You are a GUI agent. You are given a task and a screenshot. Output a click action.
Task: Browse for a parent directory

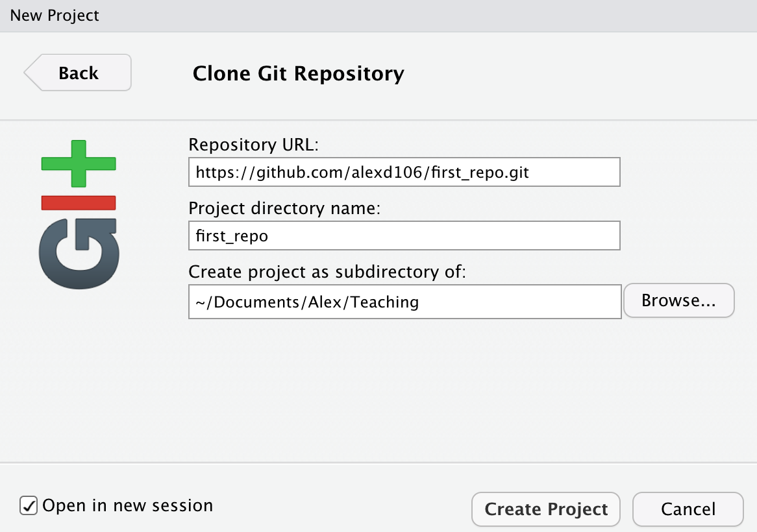678,300
